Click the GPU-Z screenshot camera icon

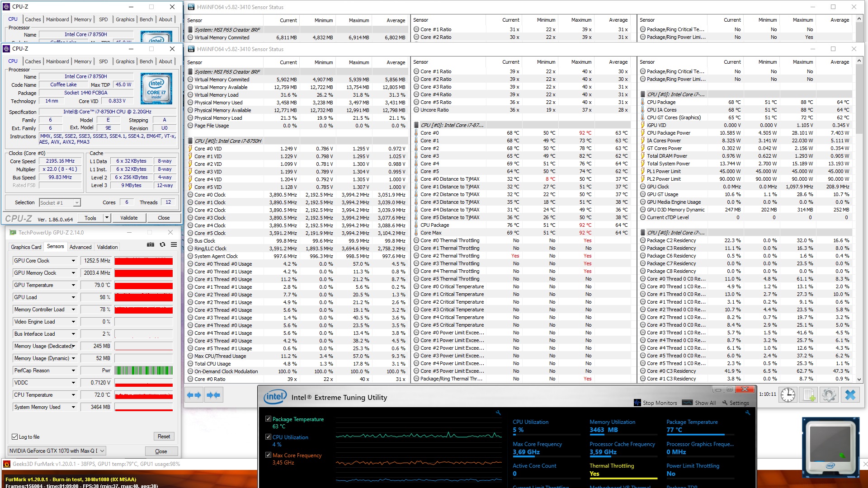click(x=151, y=245)
